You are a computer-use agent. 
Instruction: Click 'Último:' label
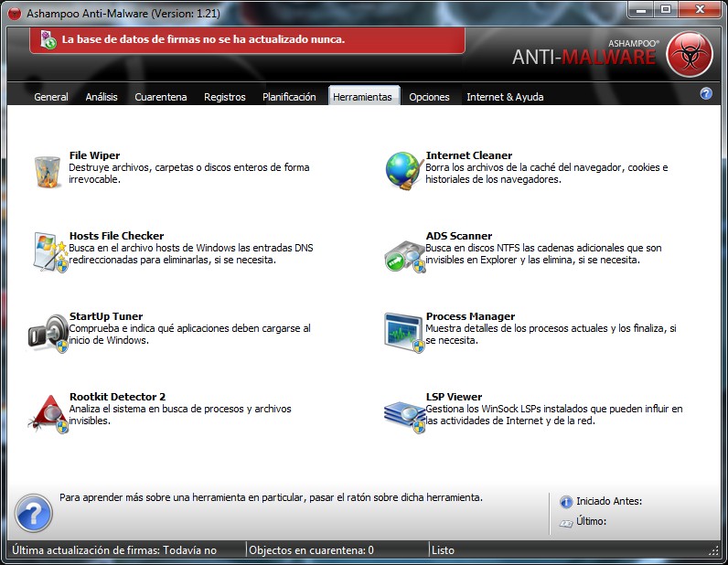[591, 521]
